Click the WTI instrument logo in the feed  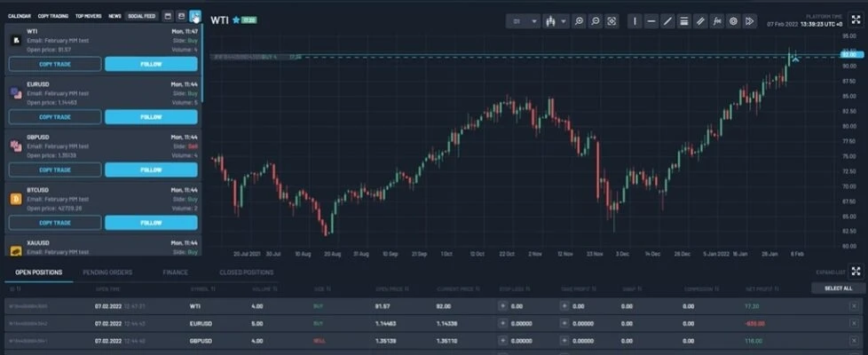tap(16, 41)
